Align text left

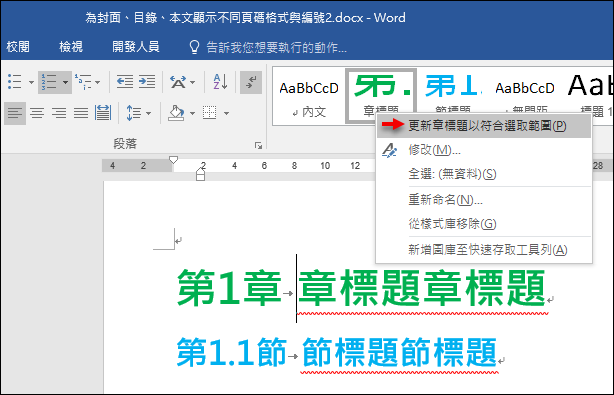[15, 113]
